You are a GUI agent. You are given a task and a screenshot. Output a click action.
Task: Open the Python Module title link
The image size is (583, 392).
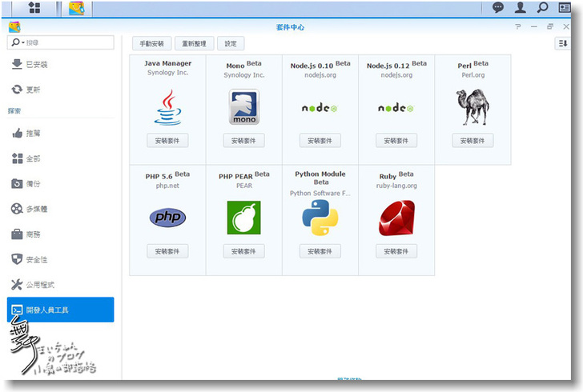point(320,178)
